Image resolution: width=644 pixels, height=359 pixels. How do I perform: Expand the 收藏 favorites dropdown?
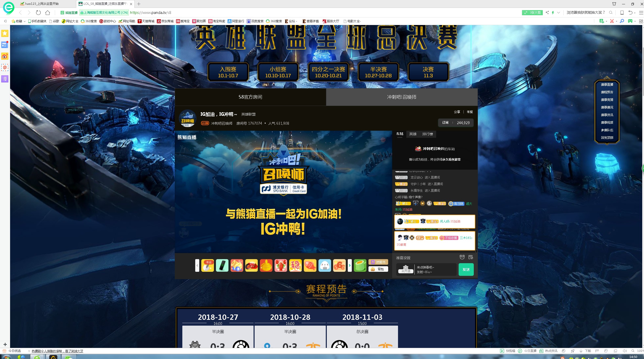point(24,21)
